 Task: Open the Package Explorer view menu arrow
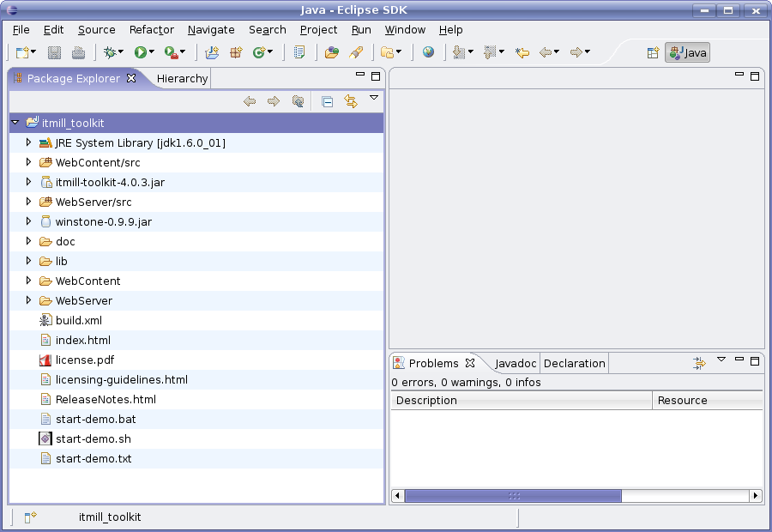click(374, 98)
